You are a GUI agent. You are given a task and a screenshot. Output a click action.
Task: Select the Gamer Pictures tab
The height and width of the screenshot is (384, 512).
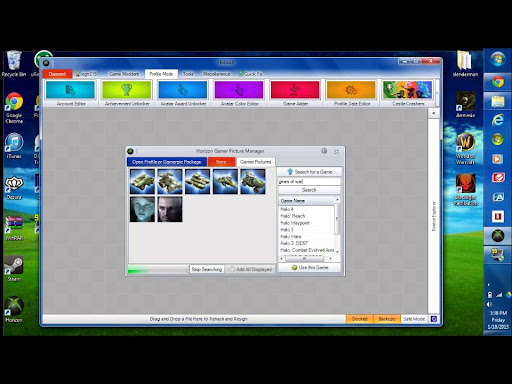pos(255,162)
